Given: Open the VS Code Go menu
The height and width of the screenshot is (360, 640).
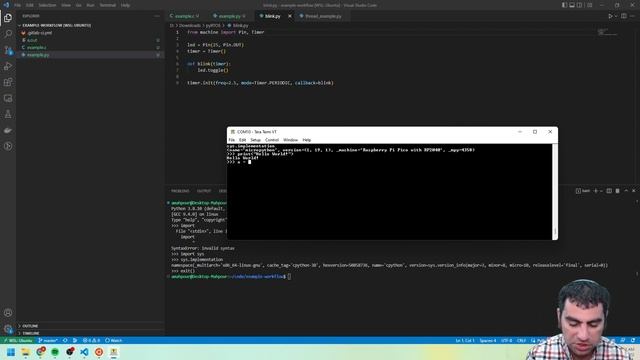Looking at the screenshot, I should [x=78, y=5].
